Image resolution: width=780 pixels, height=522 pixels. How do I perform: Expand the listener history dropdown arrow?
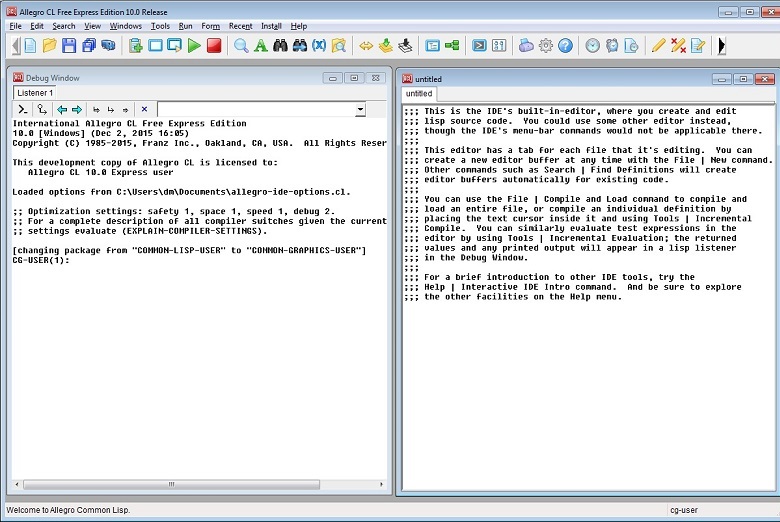pos(360,109)
